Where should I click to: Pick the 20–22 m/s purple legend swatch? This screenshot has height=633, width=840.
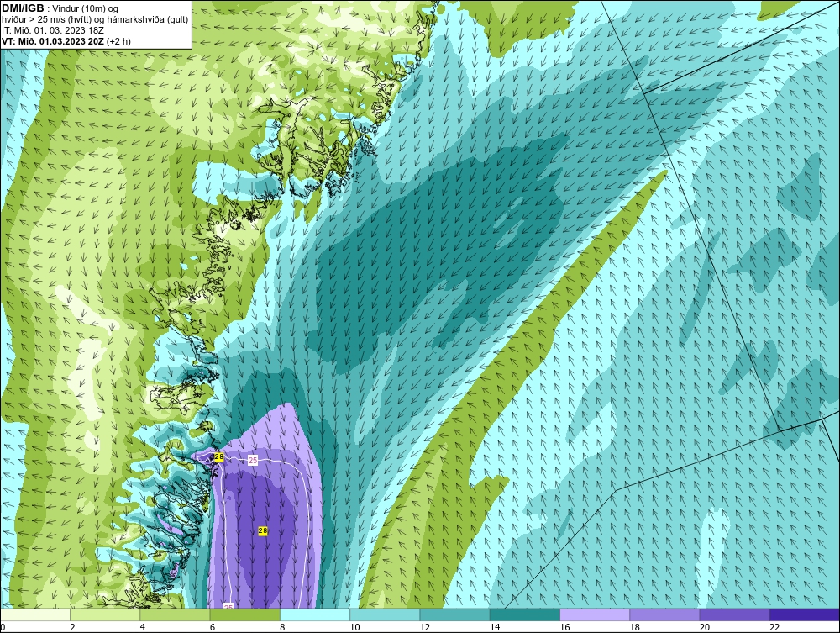point(734,615)
